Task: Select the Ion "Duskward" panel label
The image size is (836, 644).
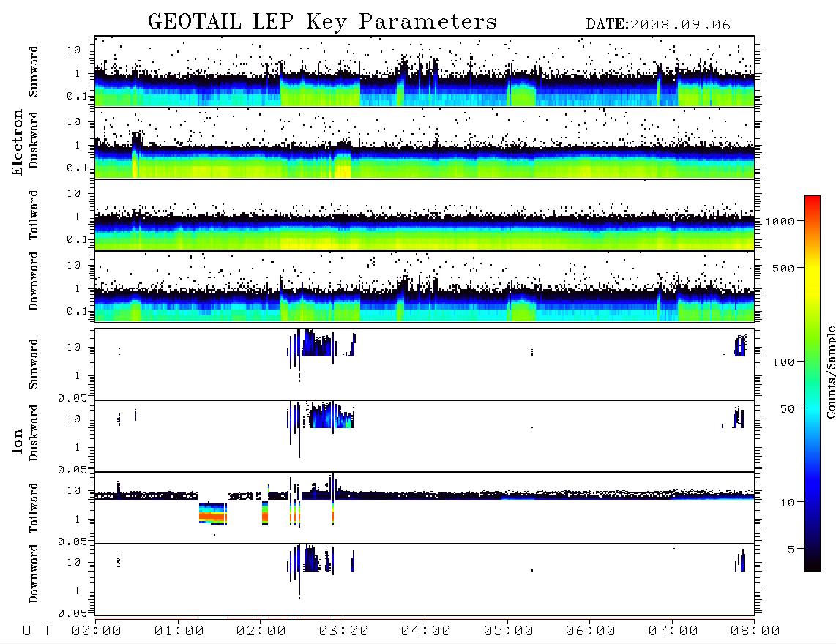Action: click(34, 433)
